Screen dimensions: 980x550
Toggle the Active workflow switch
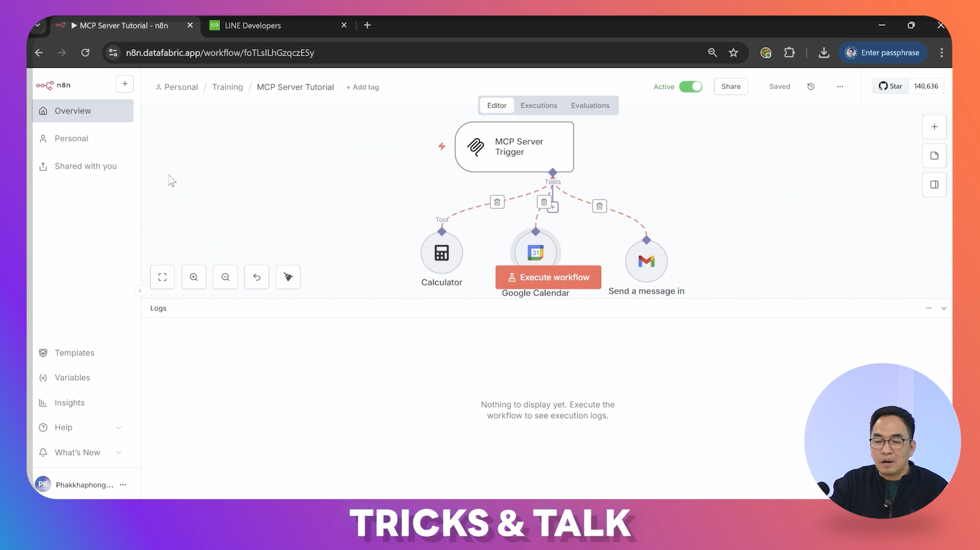(690, 87)
